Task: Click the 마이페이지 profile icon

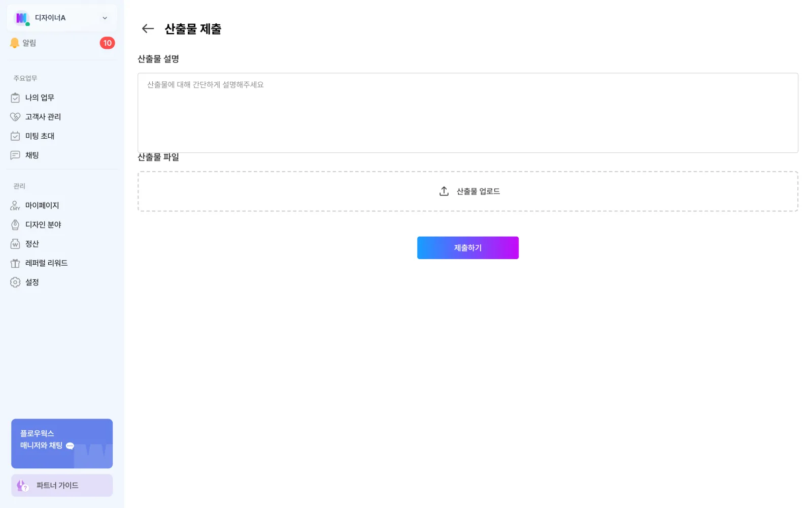Action: click(15, 205)
